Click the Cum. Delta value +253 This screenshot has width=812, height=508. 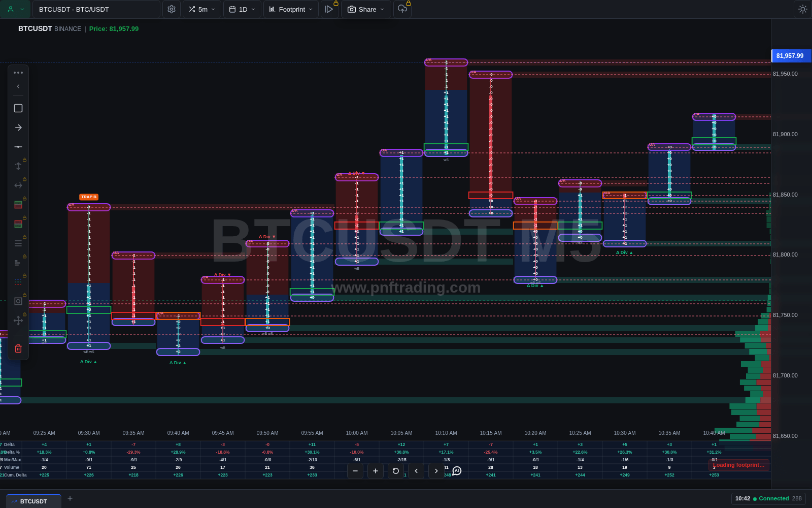click(x=714, y=475)
